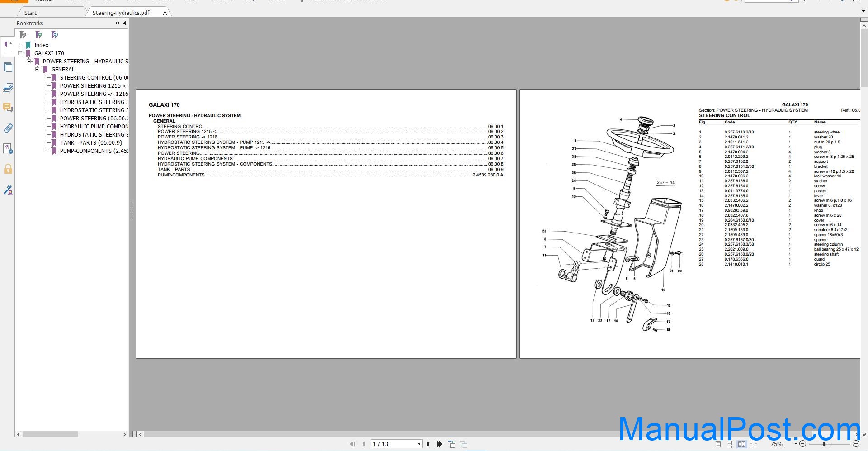Click 'TANK - PARTS' index entry on page
This screenshot has height=451, width=868.
330,170
